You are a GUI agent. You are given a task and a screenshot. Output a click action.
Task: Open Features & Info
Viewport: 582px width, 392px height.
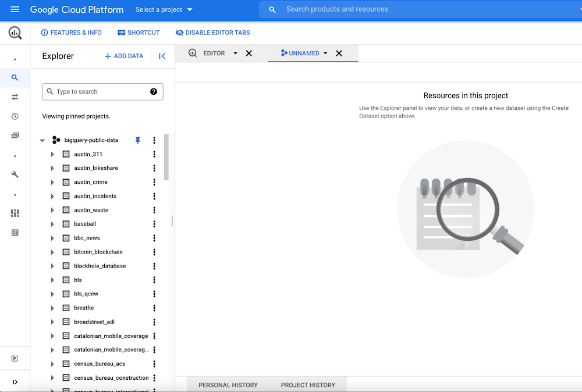[71, 33]
